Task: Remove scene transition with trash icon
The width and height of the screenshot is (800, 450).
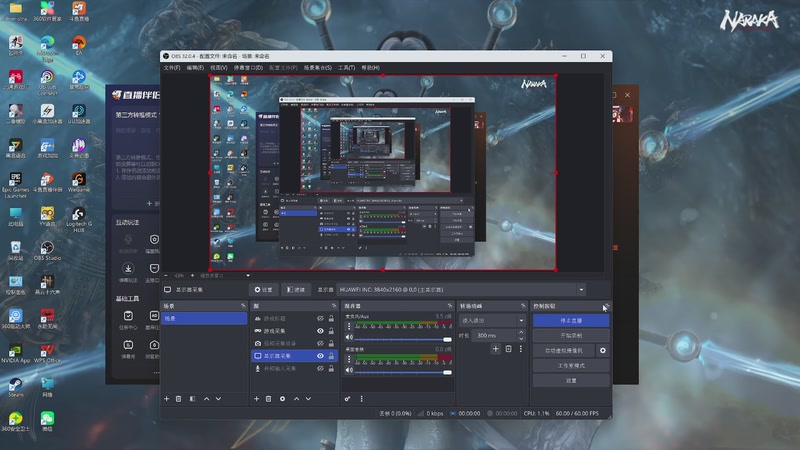Action: tap(508, 349)
